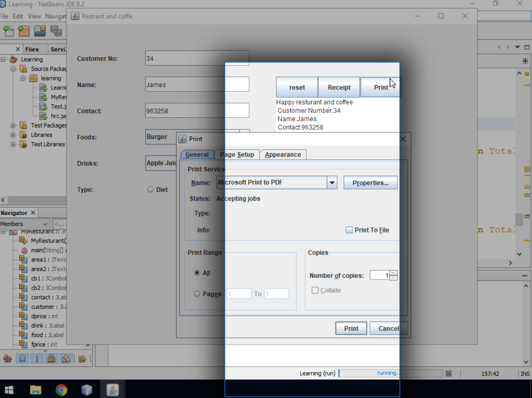Open the View menu in NetBeans
532x398 pixels.
[34, 16]
